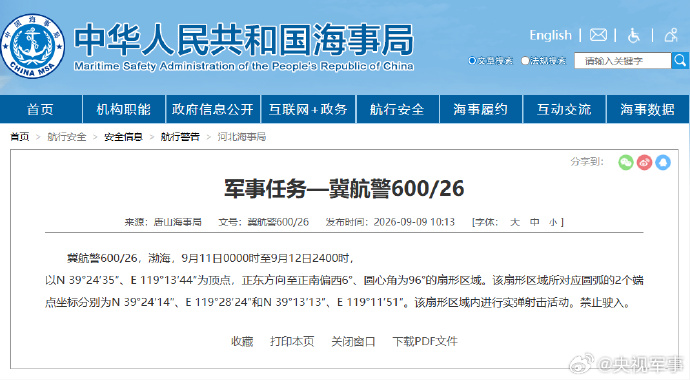Open the email envelope icon
The height and width of the screenshot is (380, 690).
point(598,35)
